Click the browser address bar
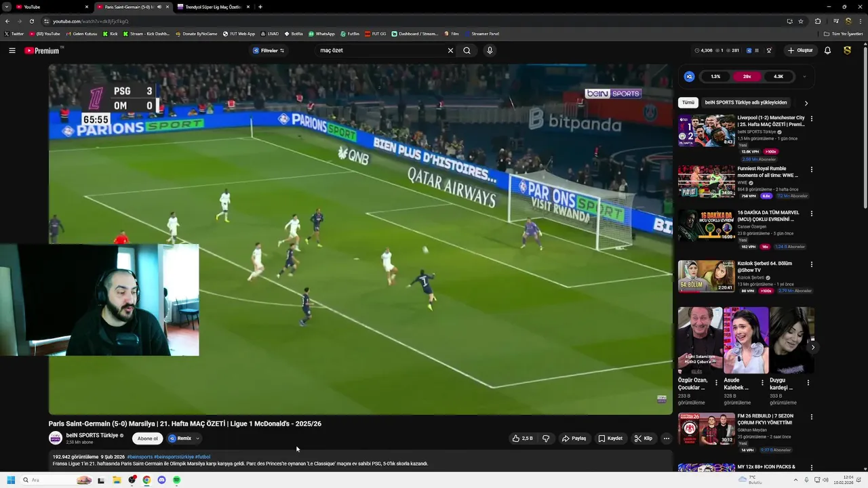The image size is (868, 488). click(x=414, y=21)
